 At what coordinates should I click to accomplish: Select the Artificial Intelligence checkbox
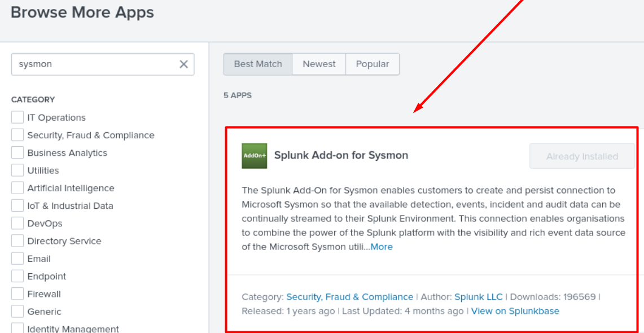(17, 188)
